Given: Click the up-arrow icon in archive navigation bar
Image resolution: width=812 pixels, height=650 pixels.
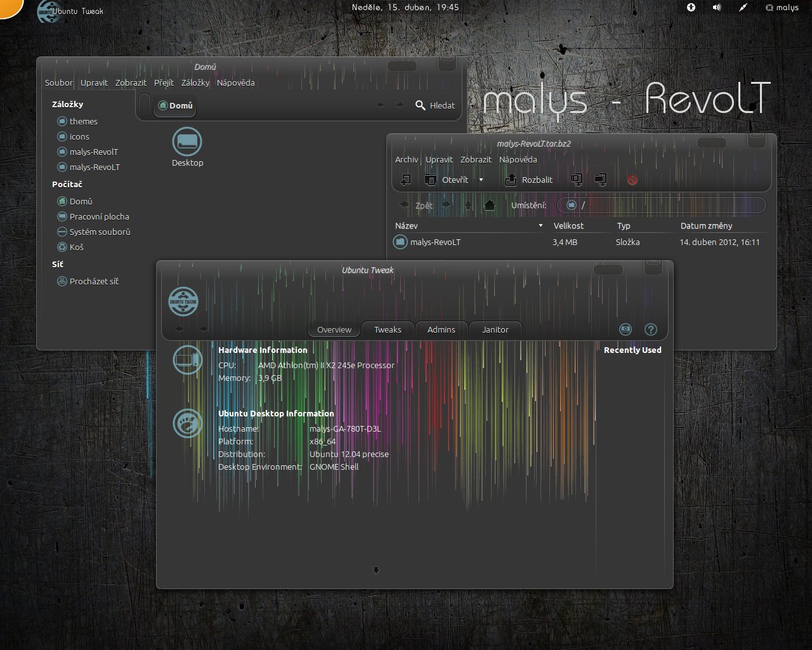Looking at the screenshot, I should (x=468, y=205).
